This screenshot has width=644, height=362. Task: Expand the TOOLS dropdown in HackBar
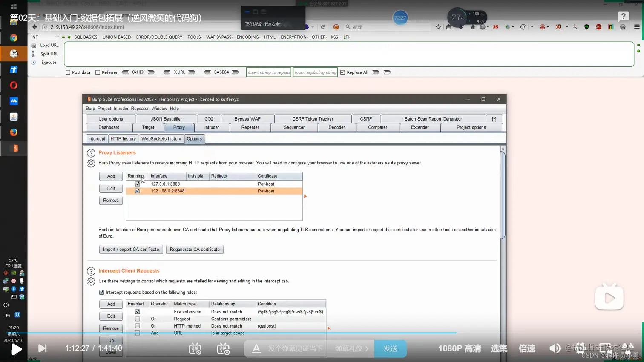click(x=195, y=37)
